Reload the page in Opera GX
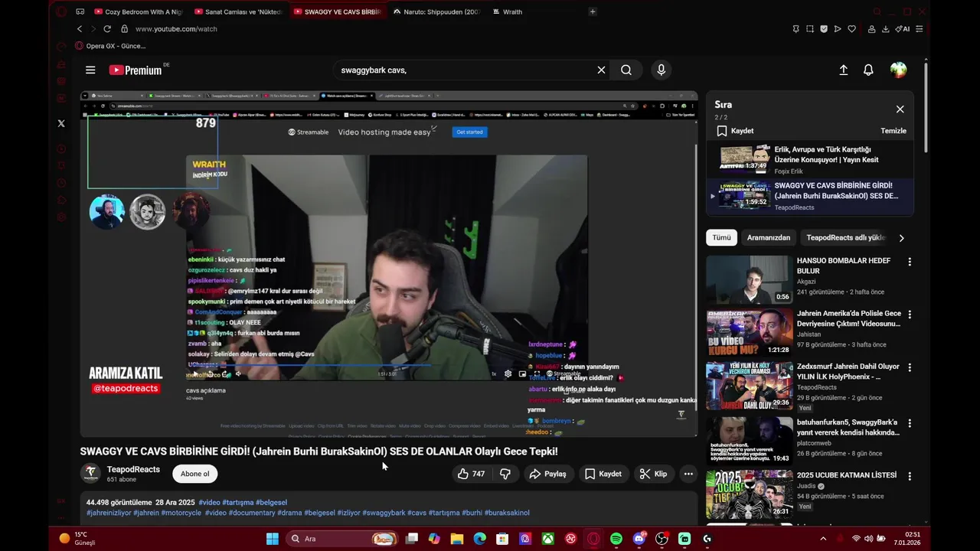980x551 pixels. click(107, 28)
